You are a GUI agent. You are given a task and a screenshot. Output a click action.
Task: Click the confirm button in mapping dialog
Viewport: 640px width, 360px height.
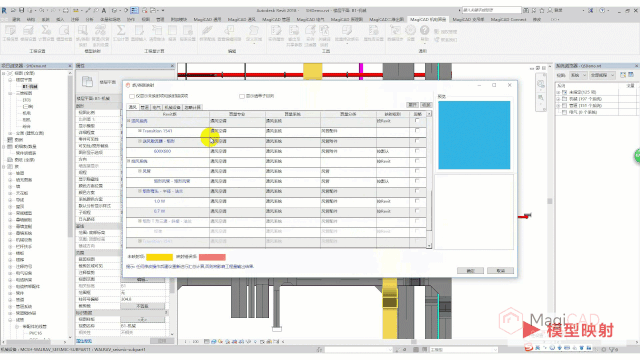pyautogui.click(x=470, y=271)
